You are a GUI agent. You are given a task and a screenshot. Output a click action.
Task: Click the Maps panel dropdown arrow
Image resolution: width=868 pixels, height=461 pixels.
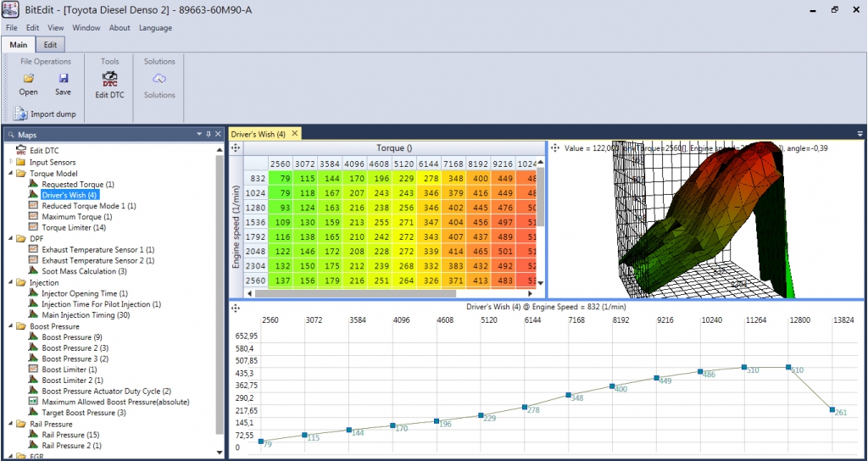[200, 134]
